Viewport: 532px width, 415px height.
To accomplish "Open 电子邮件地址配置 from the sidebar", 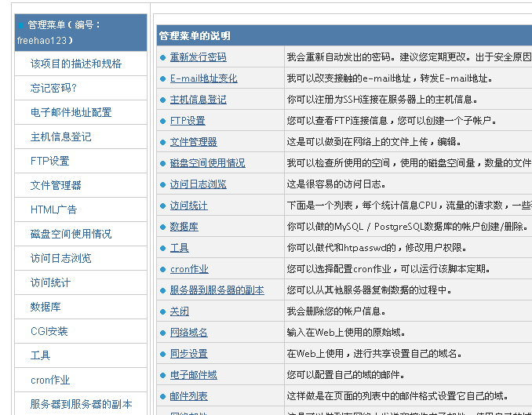I will click(x=71, y=112).
